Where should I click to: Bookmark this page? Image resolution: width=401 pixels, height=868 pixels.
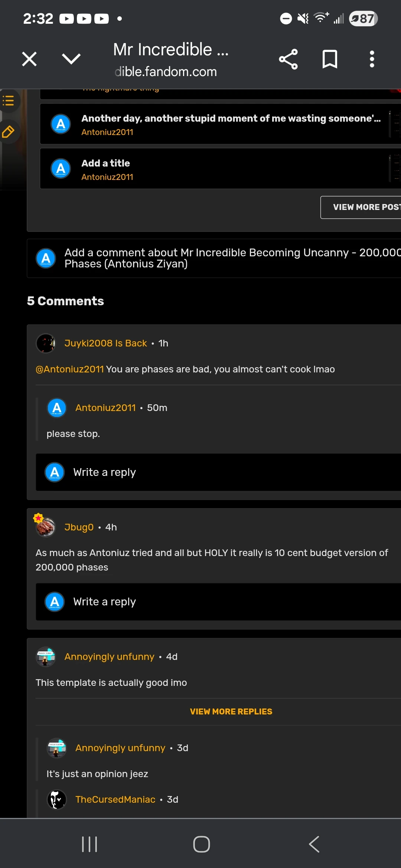tap(330, 59)
